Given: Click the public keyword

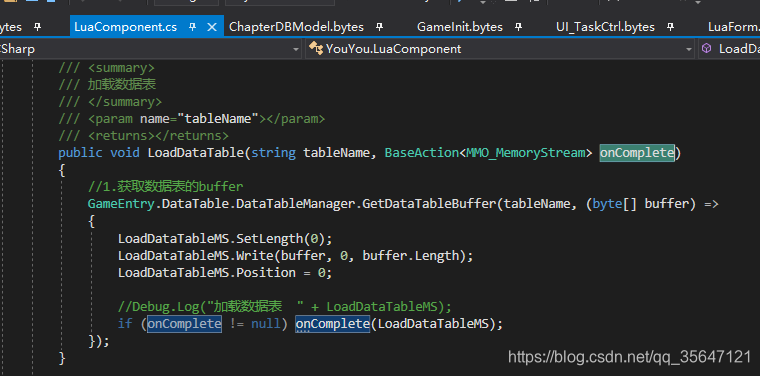Looking at the screenshot, I should click(80, 153).
